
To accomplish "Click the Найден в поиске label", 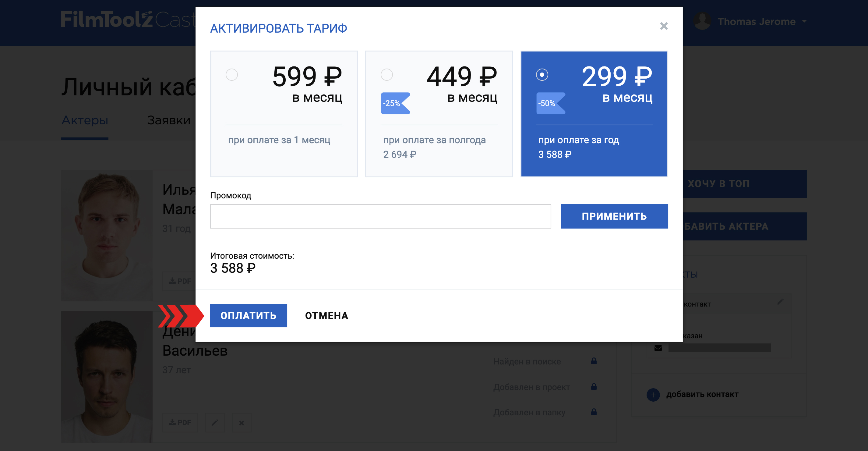I will click(x=527, y=361).
